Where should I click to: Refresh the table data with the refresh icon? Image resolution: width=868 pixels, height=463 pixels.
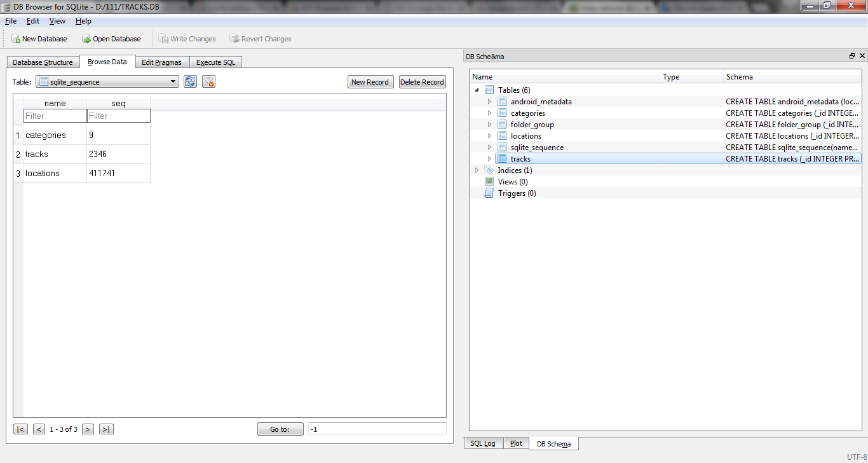pyautogui.click(x=190, y=81)
